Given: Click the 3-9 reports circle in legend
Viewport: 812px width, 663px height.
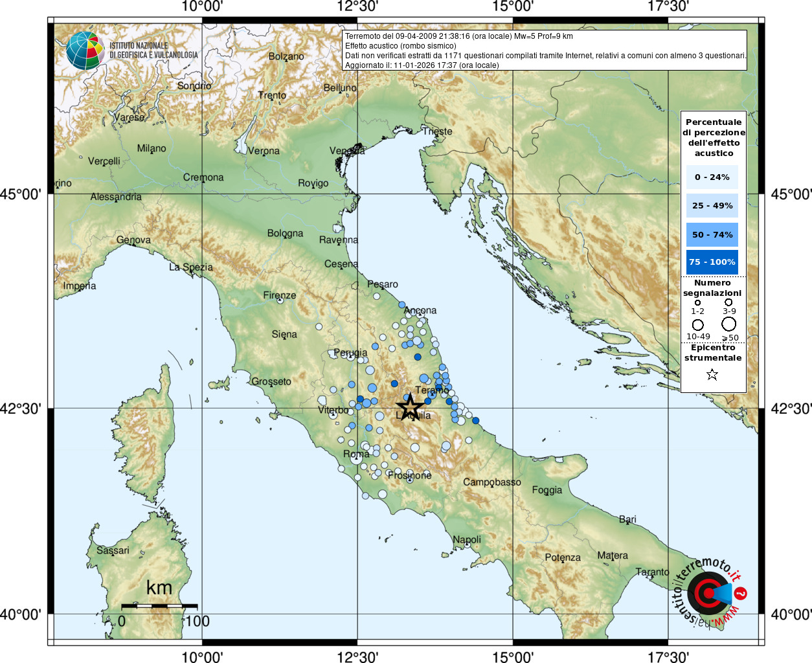Looking at the screenshot, I should point(728,302).
